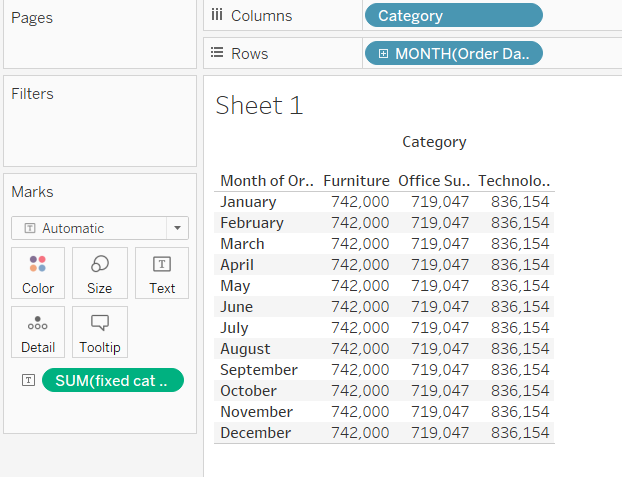Click text icon beside SUM pill
Viewport: 622px width, 477px height.
pyautogui.click(x=28, y=380)
